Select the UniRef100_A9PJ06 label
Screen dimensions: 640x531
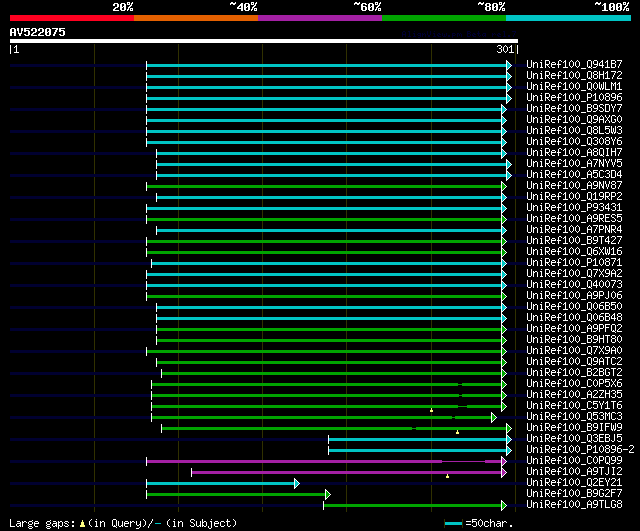coord(574,296)
